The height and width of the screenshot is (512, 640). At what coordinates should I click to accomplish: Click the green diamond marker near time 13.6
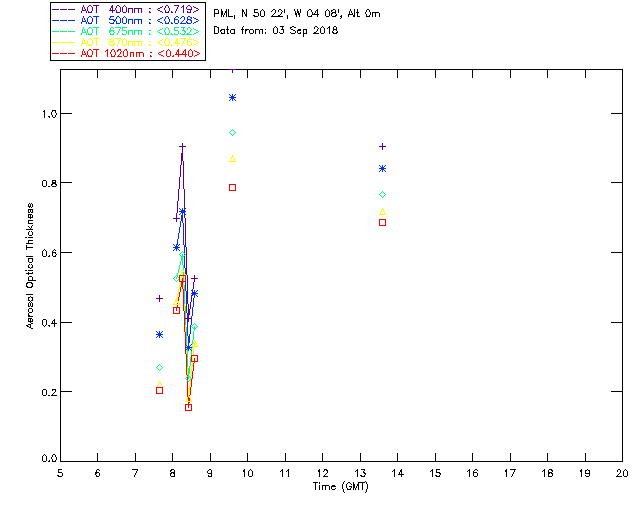point(382,195)
